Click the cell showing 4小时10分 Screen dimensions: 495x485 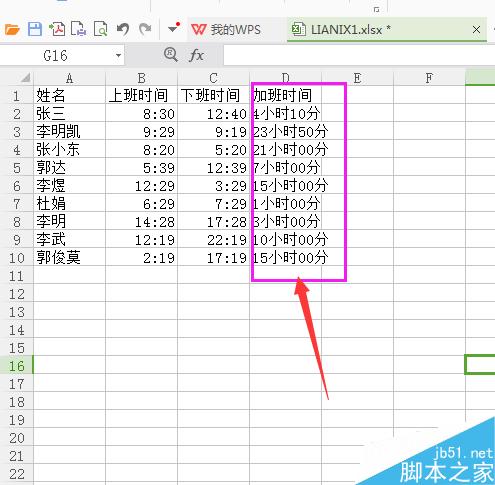coord(286,113)
